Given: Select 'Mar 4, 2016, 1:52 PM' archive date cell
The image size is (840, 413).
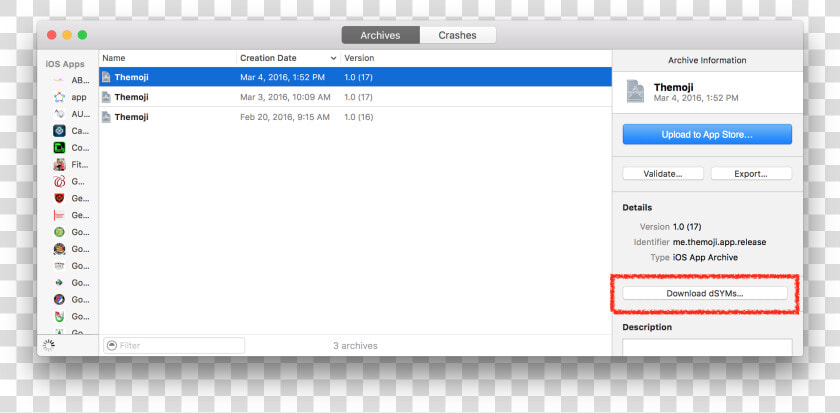Looking at the screenshot, I should (282, 77).
